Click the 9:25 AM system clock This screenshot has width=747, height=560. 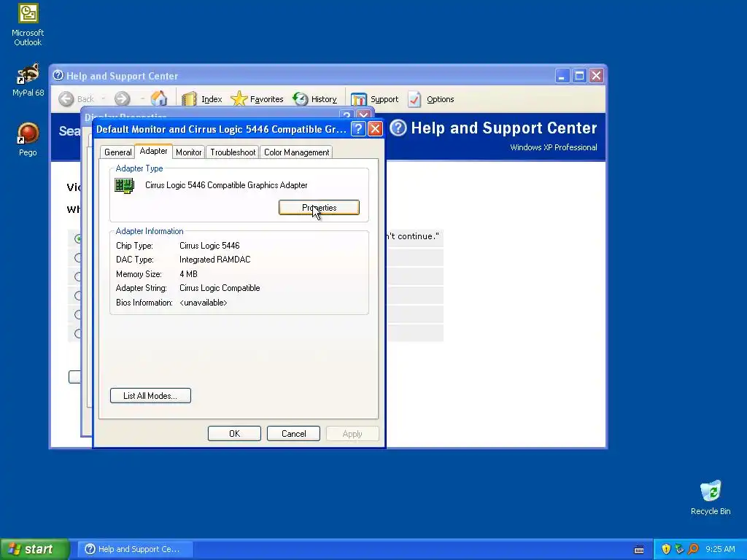click(720, 549)
